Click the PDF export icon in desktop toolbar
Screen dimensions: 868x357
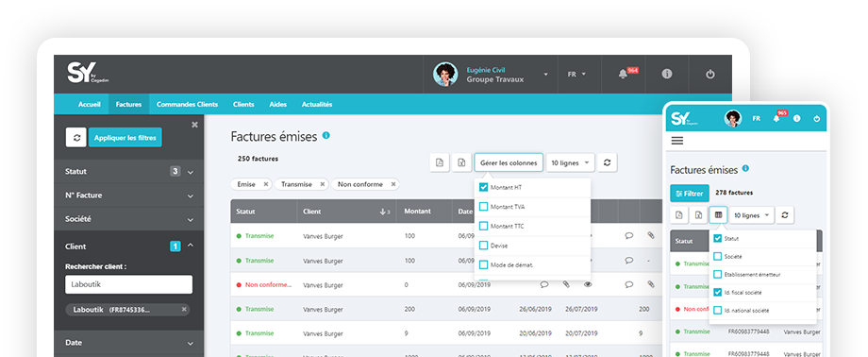coord(440,163)
